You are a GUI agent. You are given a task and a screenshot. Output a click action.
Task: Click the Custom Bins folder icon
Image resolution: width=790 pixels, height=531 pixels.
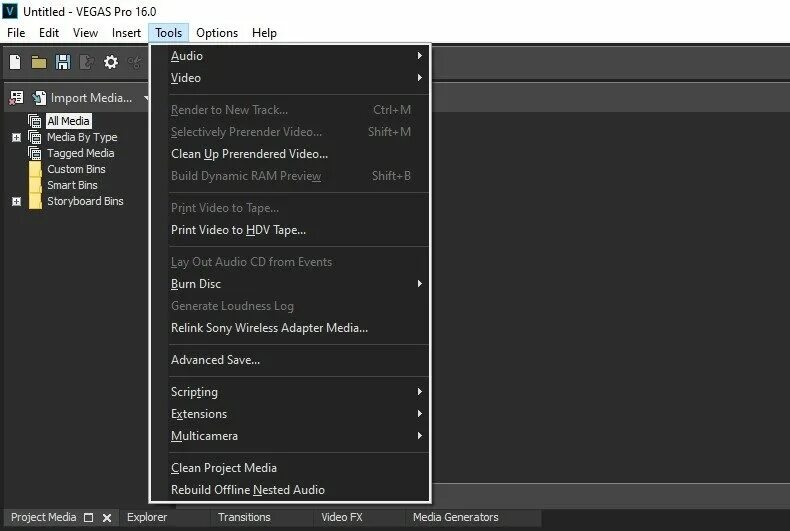coord(35,169)
